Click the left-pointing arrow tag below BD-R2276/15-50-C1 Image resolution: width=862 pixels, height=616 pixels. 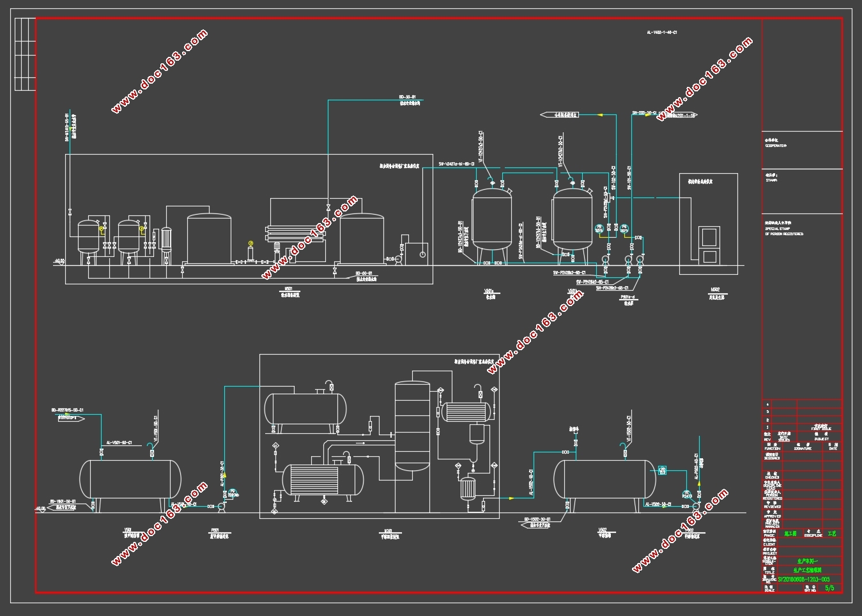tap(71, 419)
